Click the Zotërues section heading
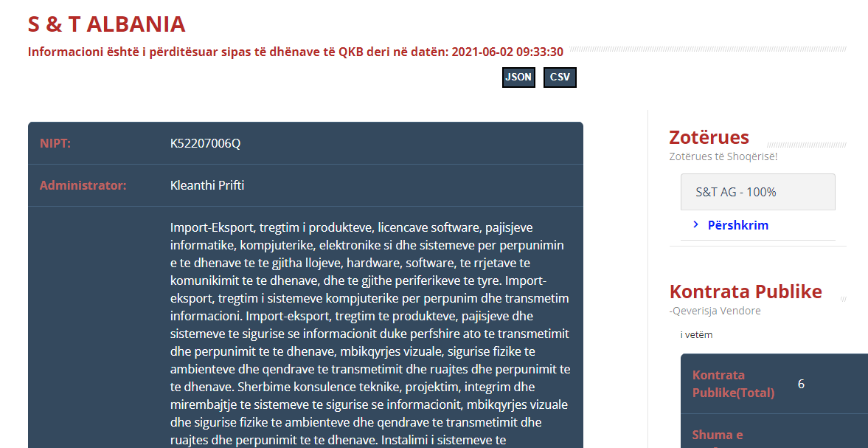This screenshot has height=448, width=868. (x=709, y=137)
